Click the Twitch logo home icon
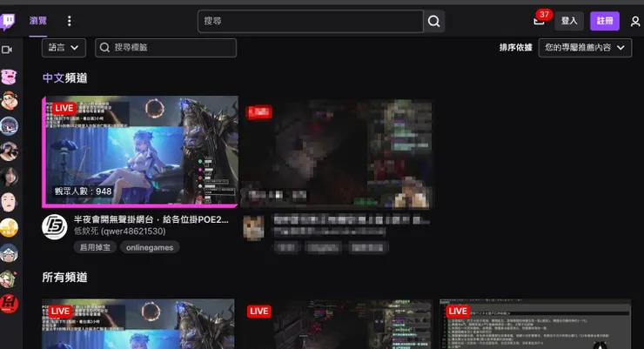644x349 pixels. (x=7, y=22)
